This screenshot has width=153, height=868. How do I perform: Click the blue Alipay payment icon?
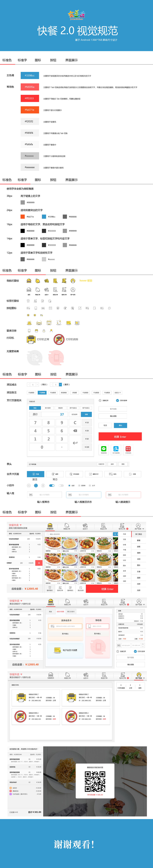[x=116, y=449]
